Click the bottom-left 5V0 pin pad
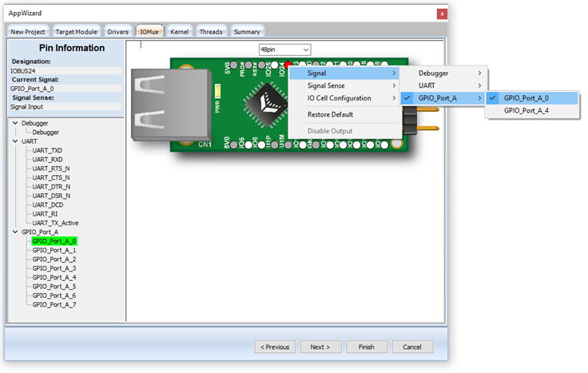588x373 pixels. [234, 145]
